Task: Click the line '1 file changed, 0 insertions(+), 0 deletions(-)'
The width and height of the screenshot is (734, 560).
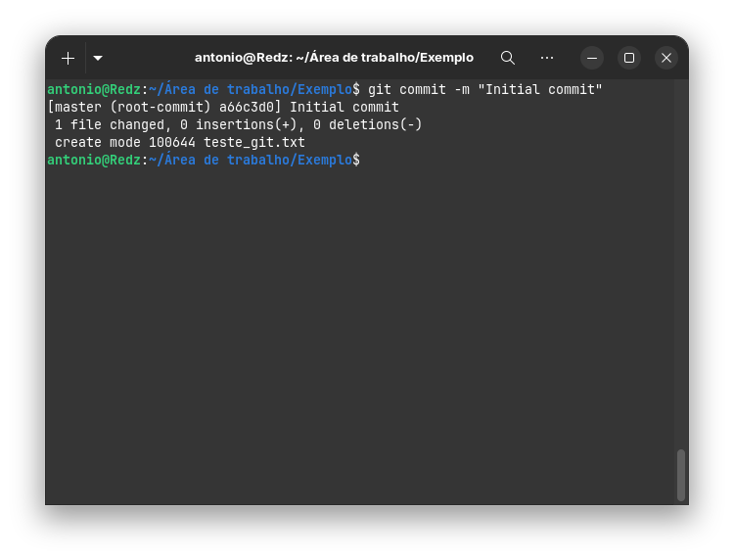Action: pos(238,125)
